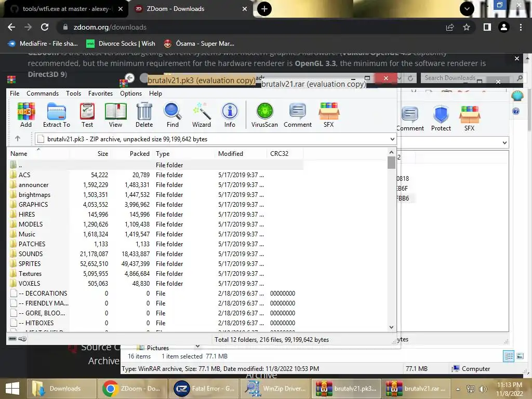Viewport: 532px width, 399px height.
Task: Click the Add toolbar icon in WinRAR
Action: (x=26, y=115)
